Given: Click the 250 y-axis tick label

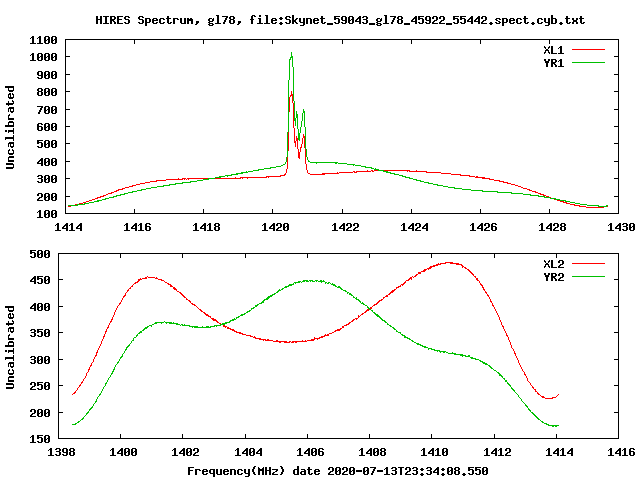Looking at the screenshot, I should (40, 386).
